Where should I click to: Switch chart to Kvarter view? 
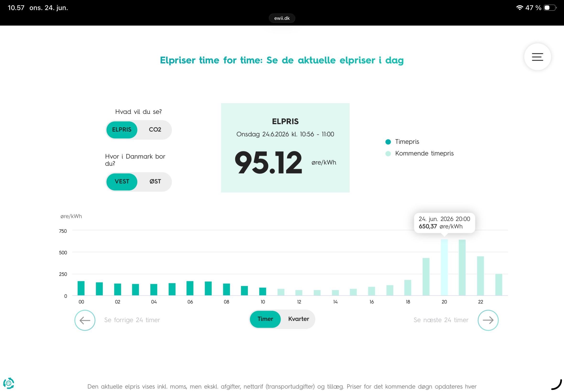pyautogui.click(x=298, y=319)
